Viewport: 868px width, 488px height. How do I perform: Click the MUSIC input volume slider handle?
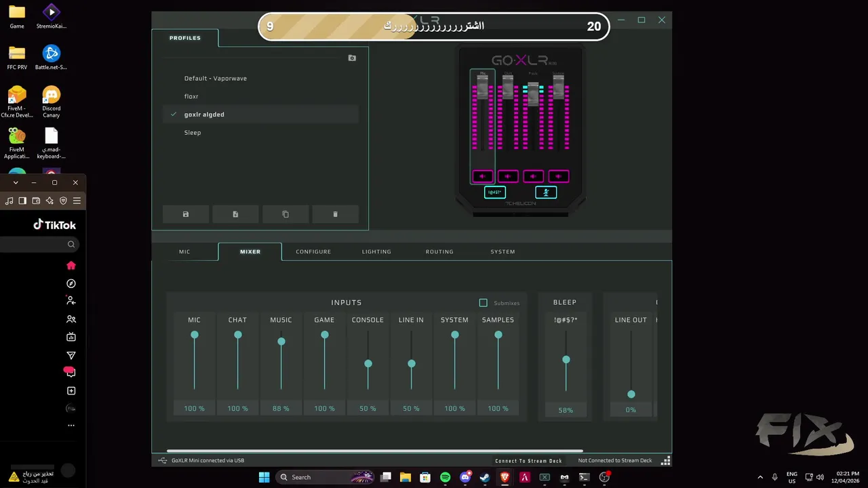click(281, 342)
